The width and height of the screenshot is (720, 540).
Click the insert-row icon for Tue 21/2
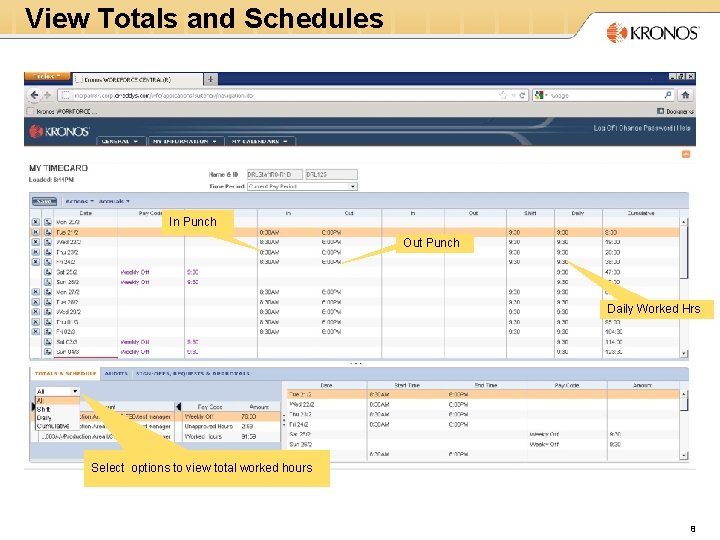48,232
